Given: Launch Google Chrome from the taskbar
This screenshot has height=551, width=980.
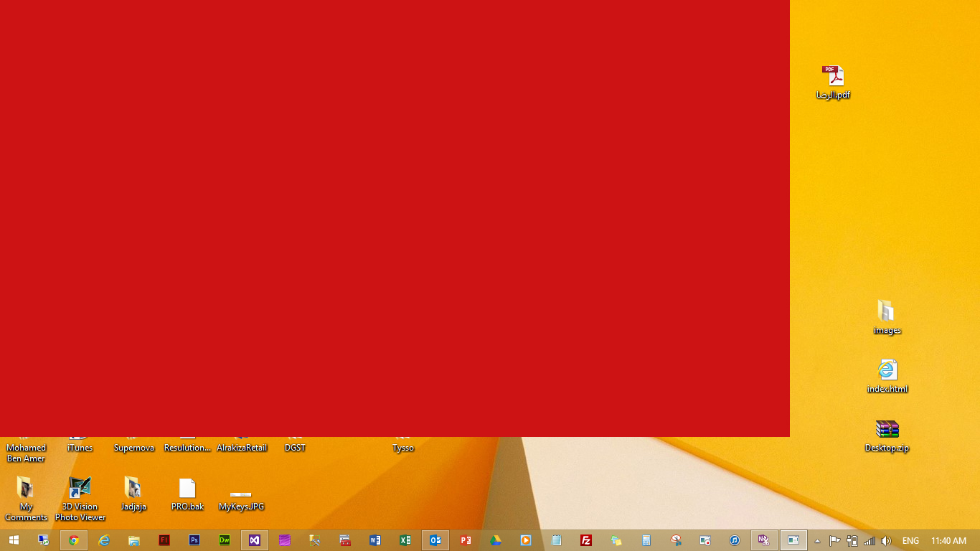Looking at the screenshot, I should [74, 540].
